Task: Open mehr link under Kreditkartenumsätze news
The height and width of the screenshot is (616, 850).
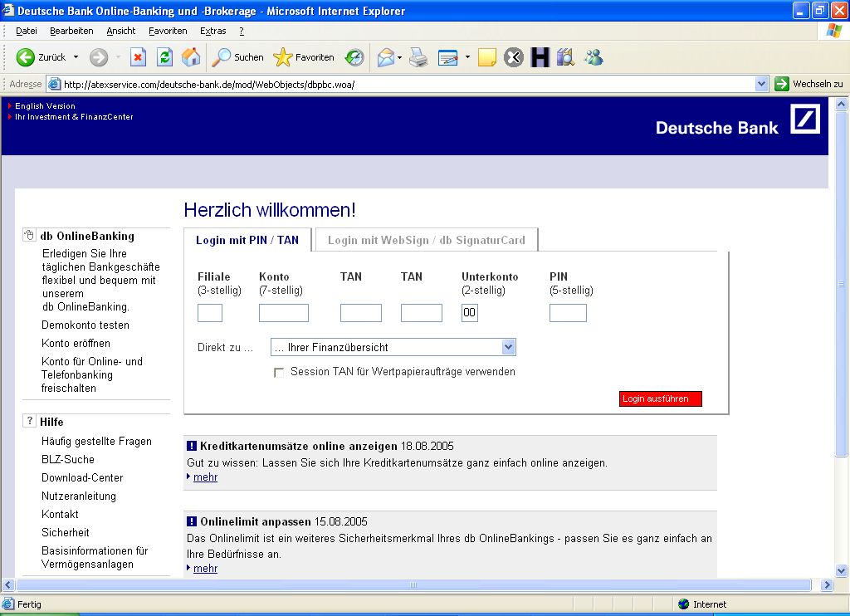Action: [206, 477]
